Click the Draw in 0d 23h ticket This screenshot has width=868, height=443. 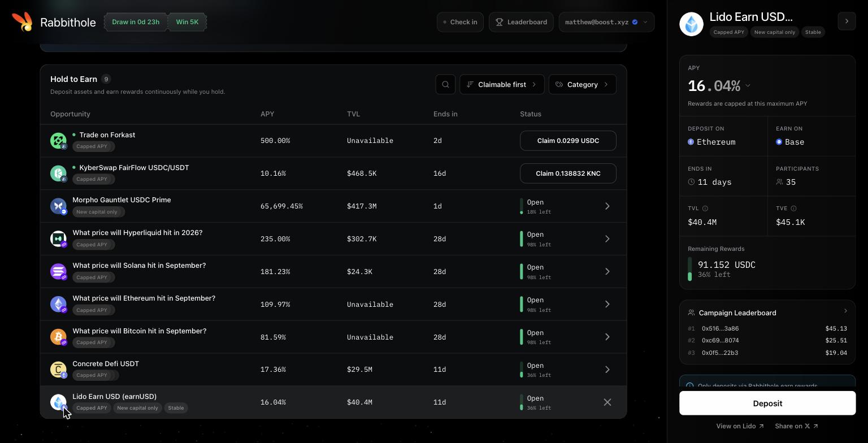(x=136, y=22)
